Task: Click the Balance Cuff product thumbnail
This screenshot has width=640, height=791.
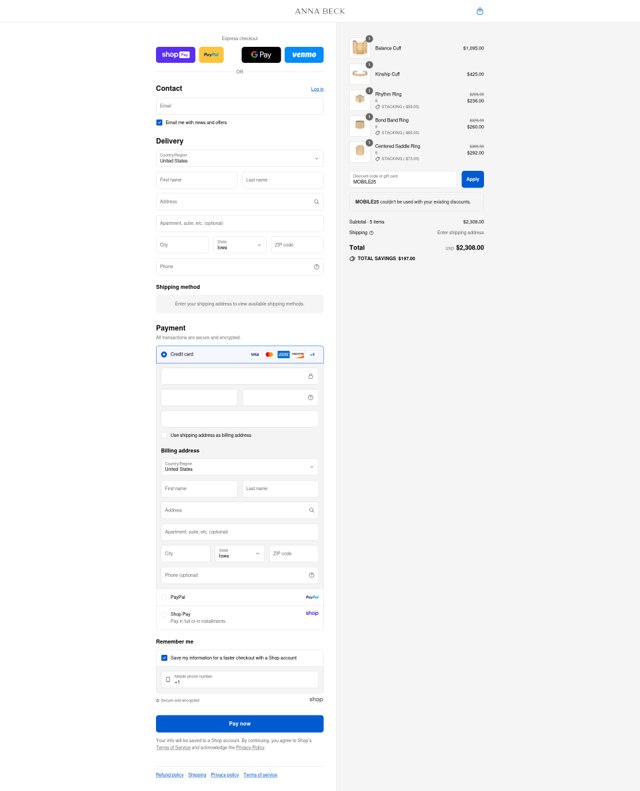Action: (x=360, y=48)
